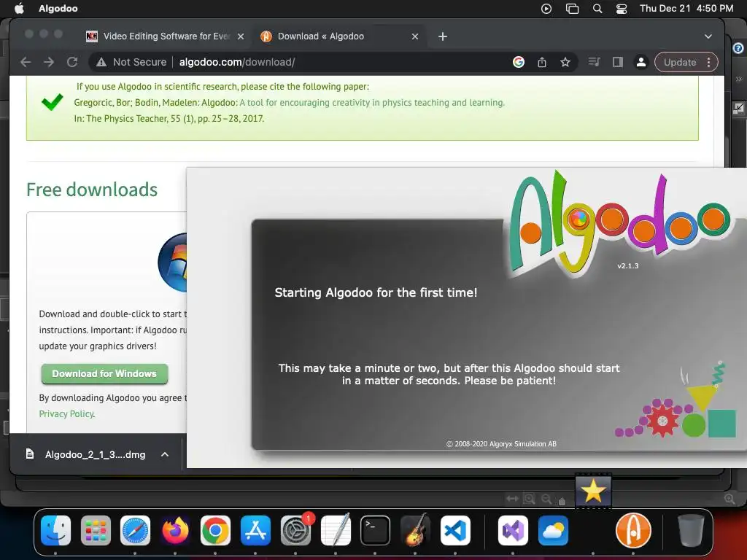
Task: Open Finder from the Dock
Action: coord(55,530)
